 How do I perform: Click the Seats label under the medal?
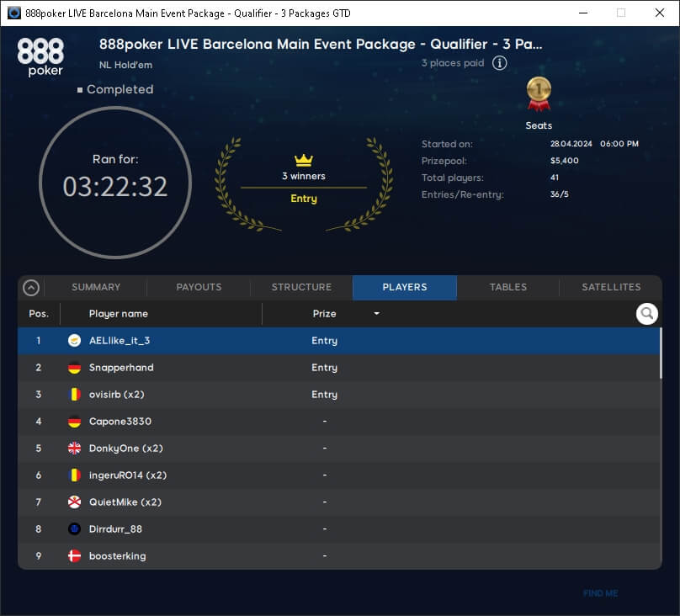pos(539,125)
